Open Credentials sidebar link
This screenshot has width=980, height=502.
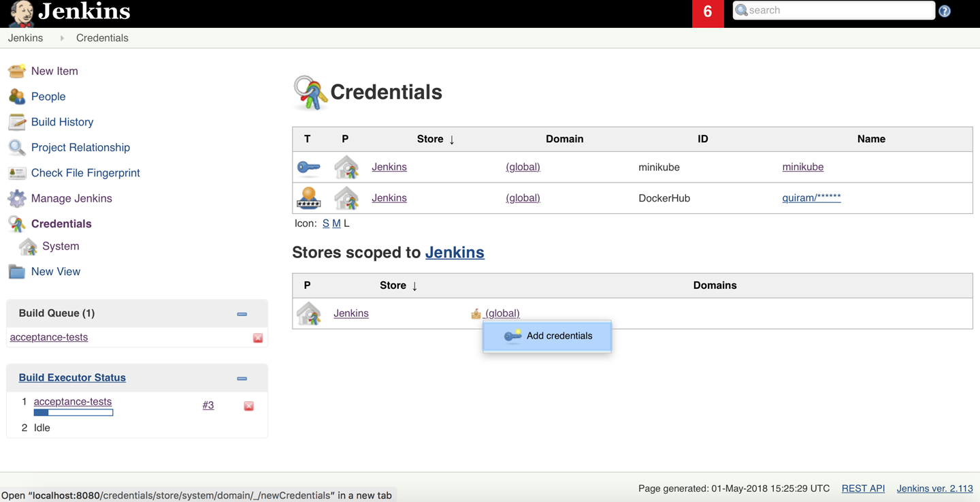coord(61,223)
